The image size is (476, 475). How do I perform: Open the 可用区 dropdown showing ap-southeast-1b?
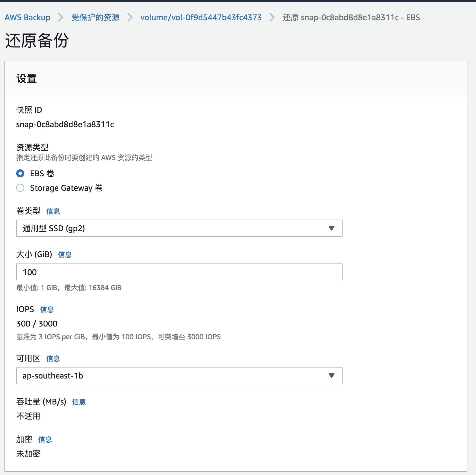(x=179, y=376)
